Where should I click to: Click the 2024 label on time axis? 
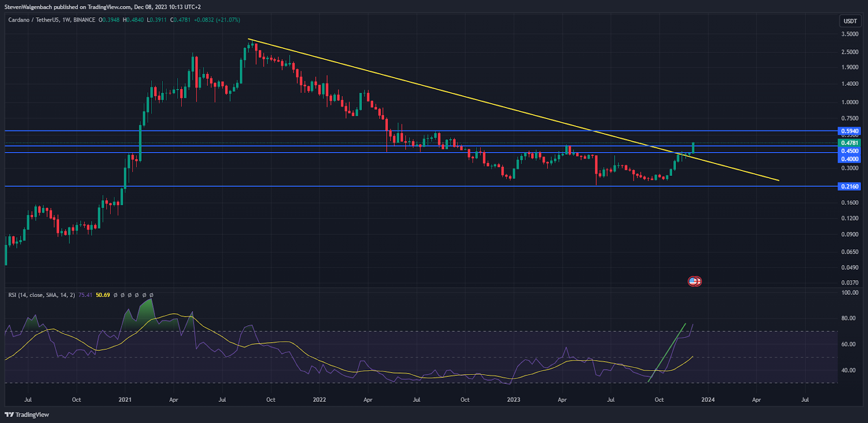[x=707, y=400]
